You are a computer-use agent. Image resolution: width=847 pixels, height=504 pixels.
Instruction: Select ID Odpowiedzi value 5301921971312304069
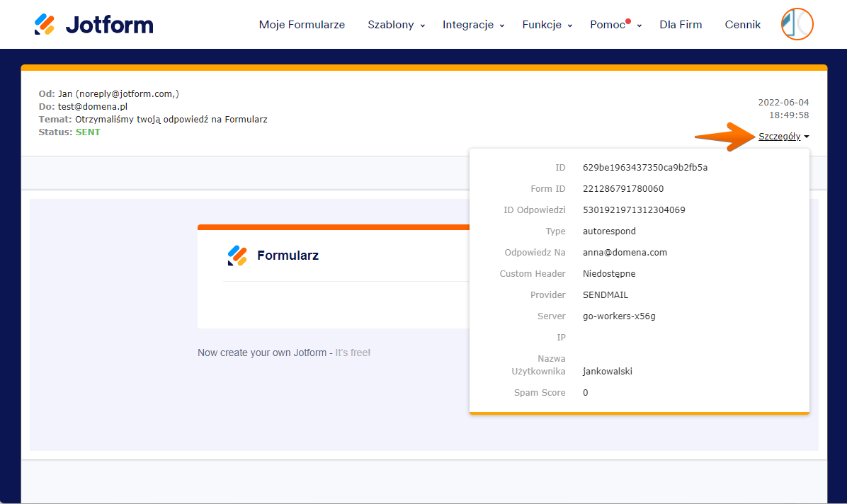coord(634,210)
